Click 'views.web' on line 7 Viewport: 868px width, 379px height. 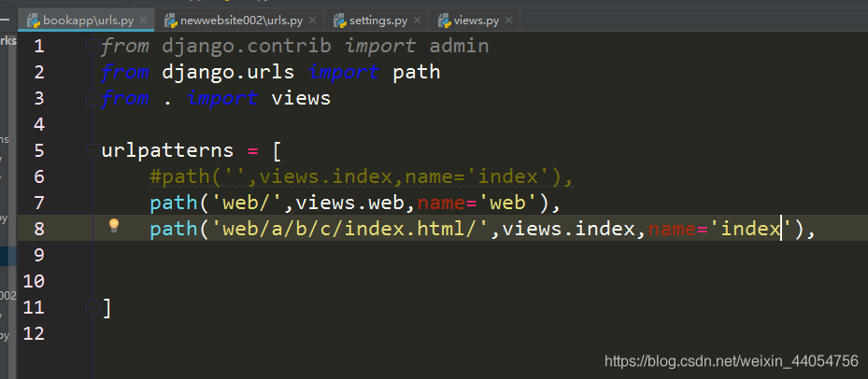(x=349, y=204)
